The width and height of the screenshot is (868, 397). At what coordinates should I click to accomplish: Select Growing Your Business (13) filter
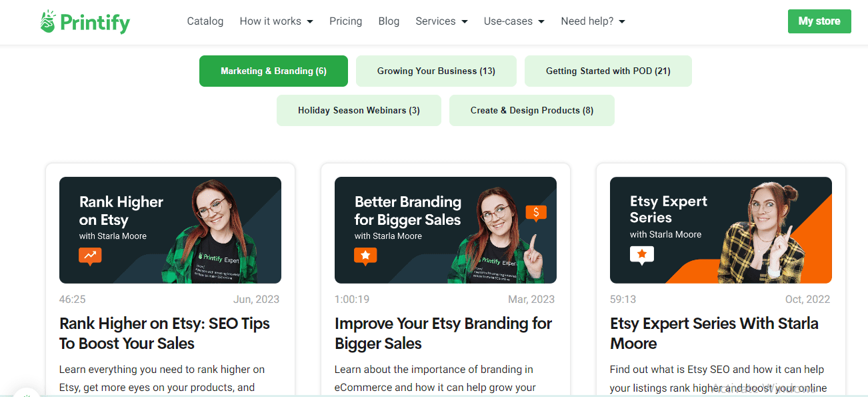436,71
